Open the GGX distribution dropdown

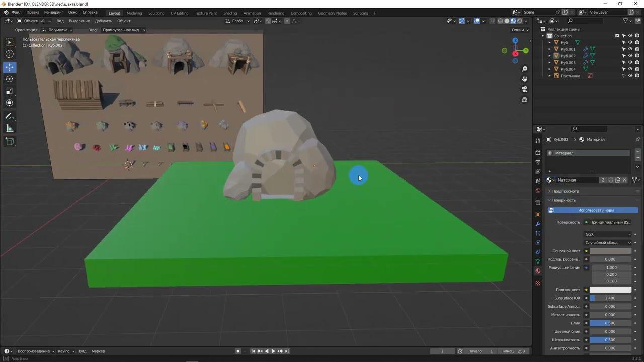click(608, 234)
